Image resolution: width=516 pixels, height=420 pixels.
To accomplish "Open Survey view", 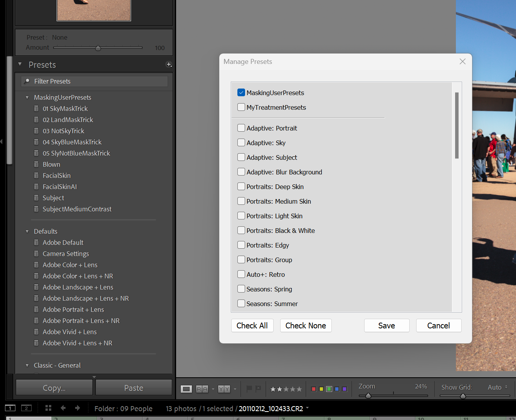I will (x=224, y=389).
